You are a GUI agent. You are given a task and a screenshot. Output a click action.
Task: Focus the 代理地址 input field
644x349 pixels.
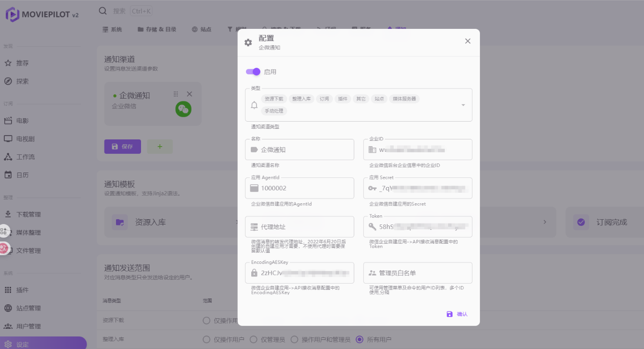click(x=299, y=226)
